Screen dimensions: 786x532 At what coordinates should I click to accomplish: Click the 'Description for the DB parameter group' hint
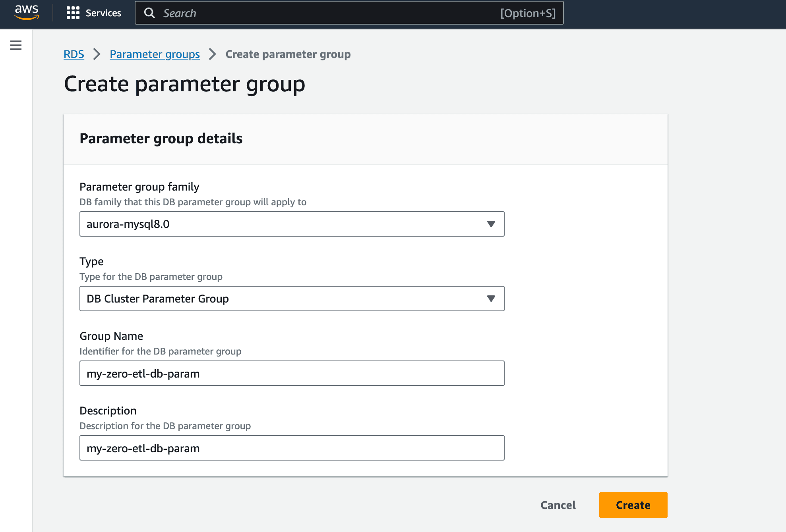165,426
